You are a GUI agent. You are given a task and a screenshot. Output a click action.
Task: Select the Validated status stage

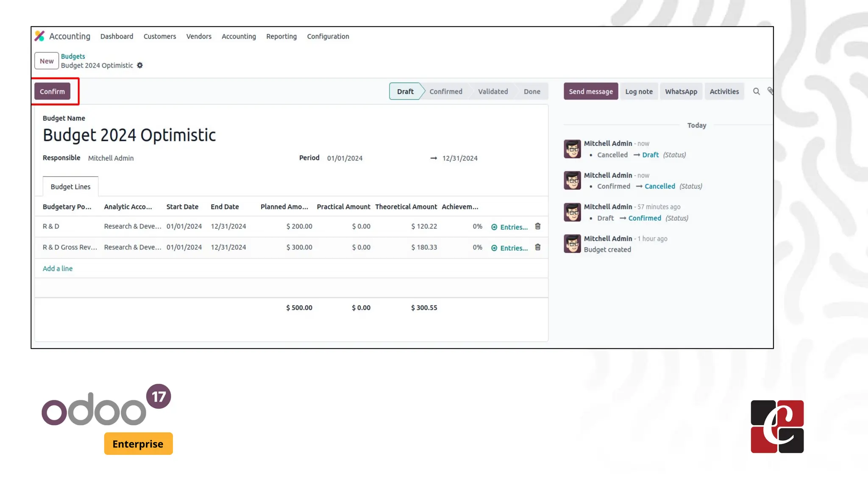(492, 91)
